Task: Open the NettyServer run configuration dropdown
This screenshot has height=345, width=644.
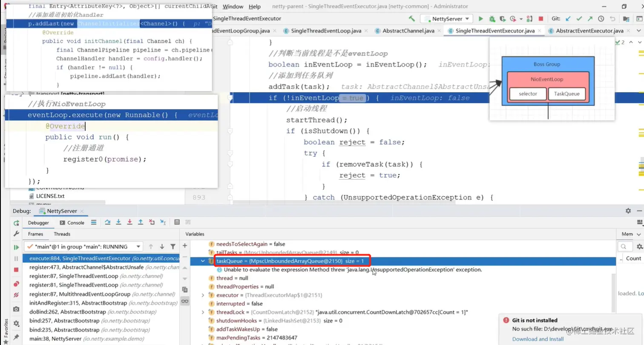Action: (446, 19)
